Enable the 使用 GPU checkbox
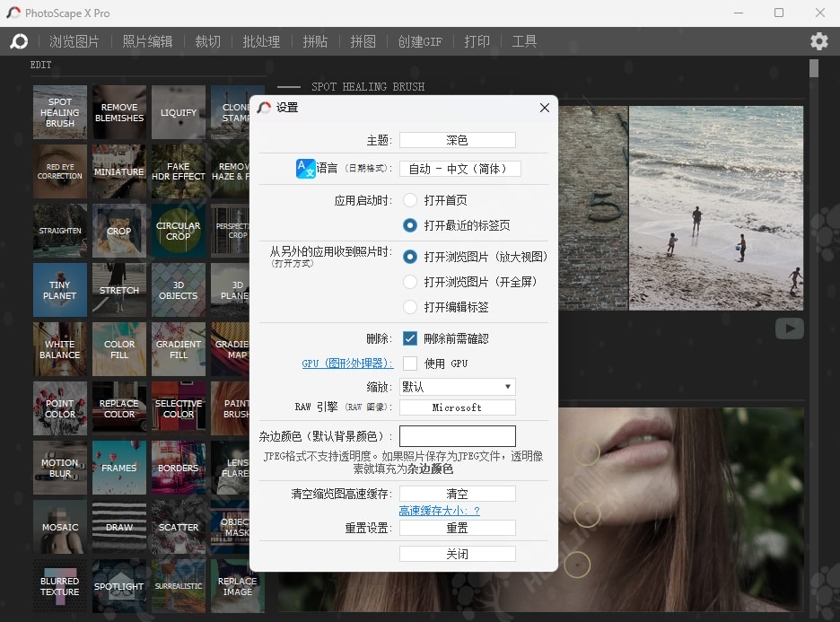 tap(410, 364)
